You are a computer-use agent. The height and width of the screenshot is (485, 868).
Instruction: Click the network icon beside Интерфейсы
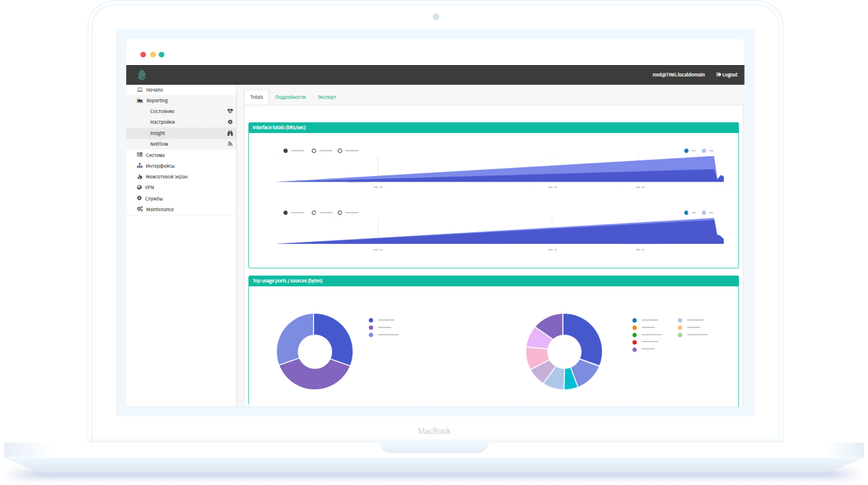coord(140,166)
